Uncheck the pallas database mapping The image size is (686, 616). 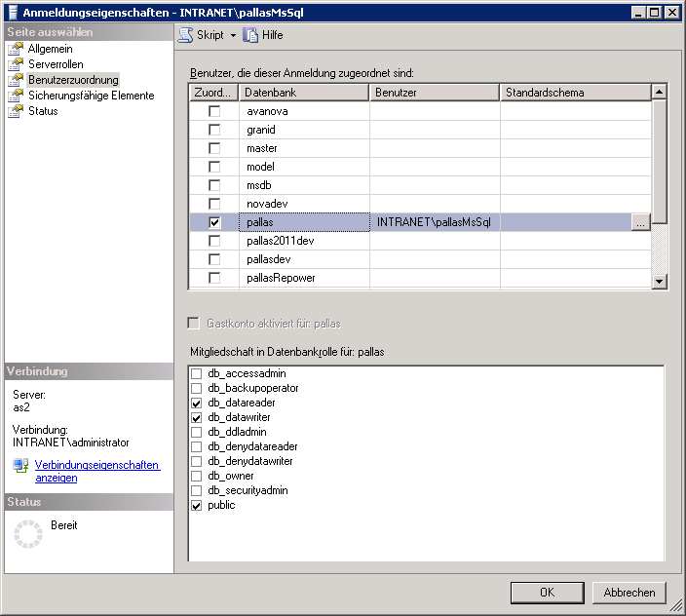[x=214, y=222]
